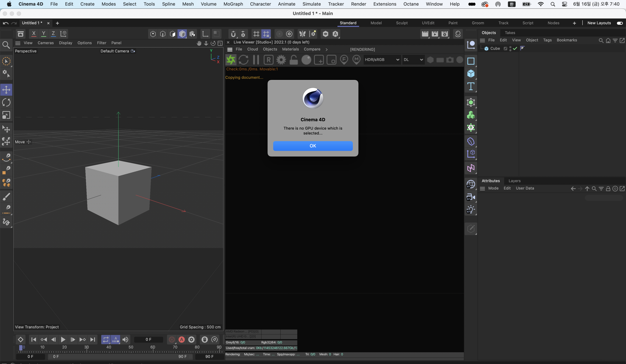This screenshot has height=364, width=626.
Task: Go to end of animation
Action: click(x=92, y=339)
